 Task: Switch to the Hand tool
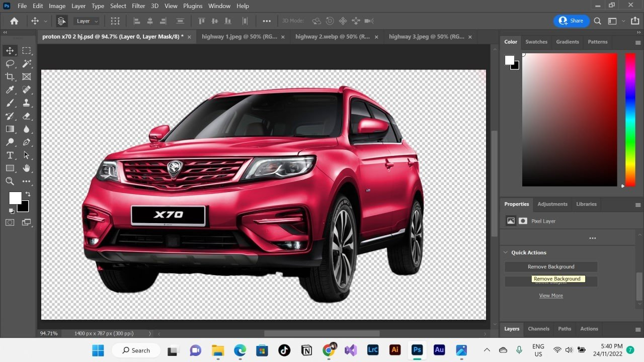(27, 168)
